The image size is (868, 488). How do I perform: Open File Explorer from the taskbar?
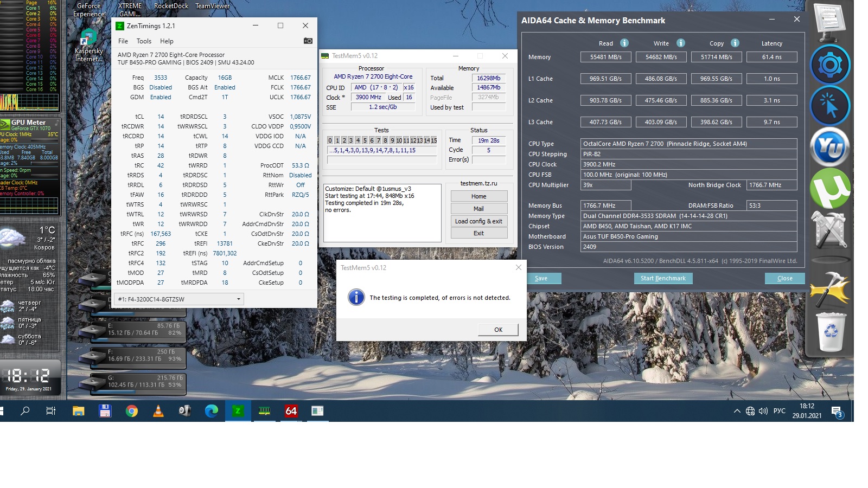click(79, 411)
